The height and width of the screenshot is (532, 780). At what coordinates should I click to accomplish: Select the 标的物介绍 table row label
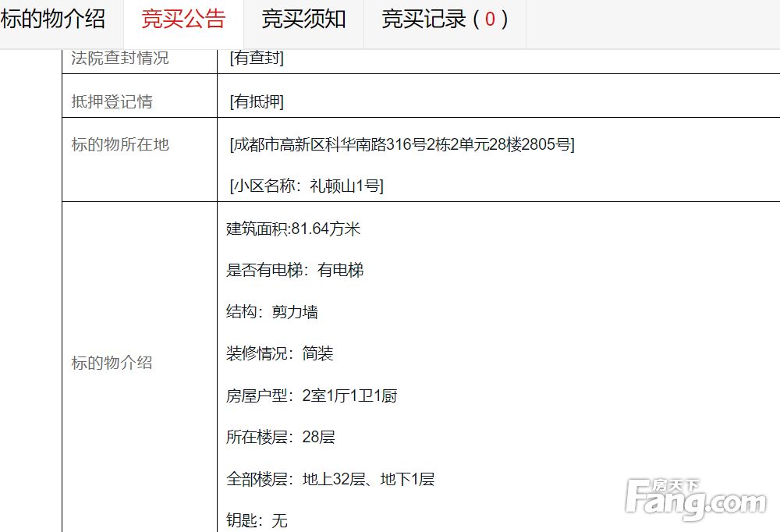click(x=112, y=362)
